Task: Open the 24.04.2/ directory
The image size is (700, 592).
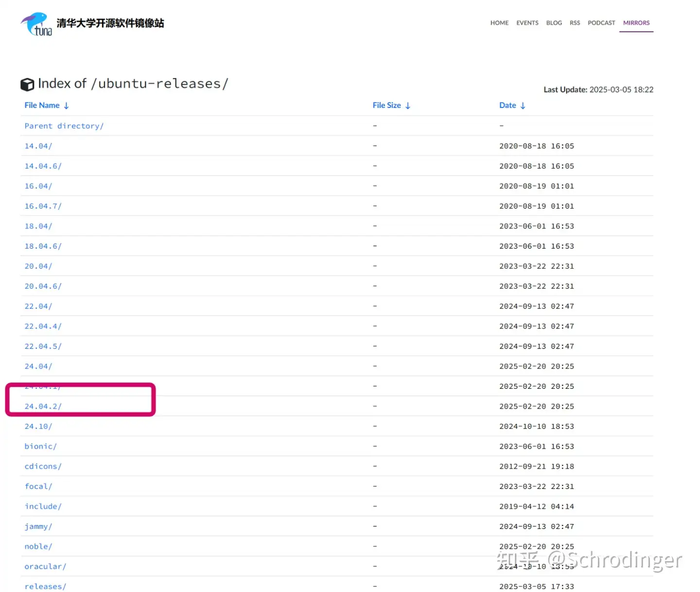Action: click(43, 406)
